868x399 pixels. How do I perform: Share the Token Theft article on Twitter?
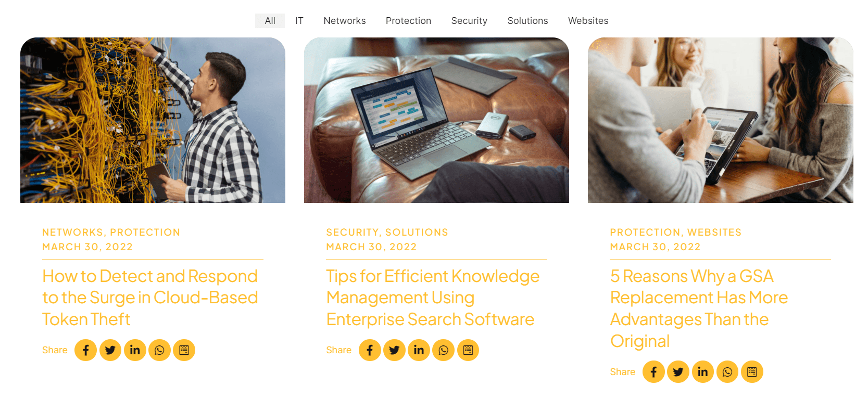coord(110,350)
